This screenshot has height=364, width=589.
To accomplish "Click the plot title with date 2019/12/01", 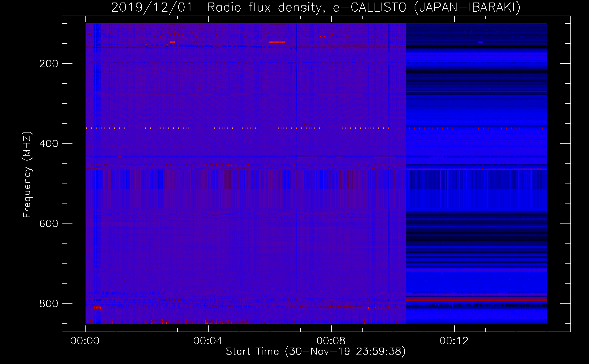I will coord(316,7).
